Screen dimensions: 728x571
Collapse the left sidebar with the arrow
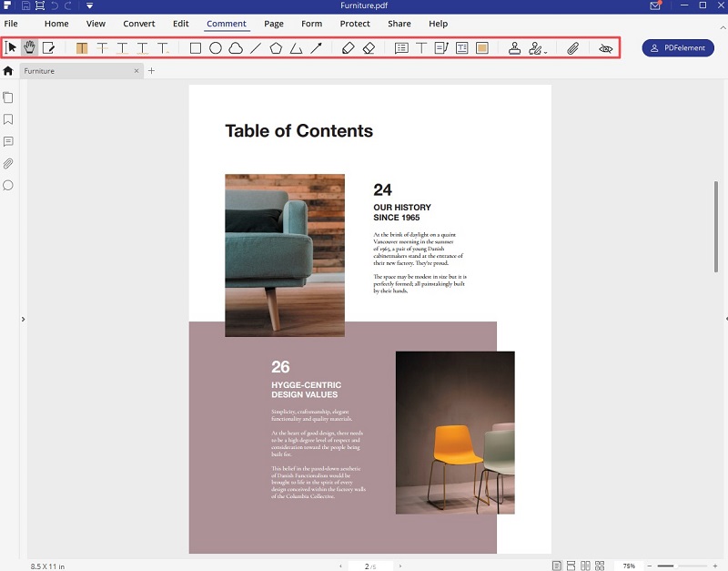(x=23, y=320)
